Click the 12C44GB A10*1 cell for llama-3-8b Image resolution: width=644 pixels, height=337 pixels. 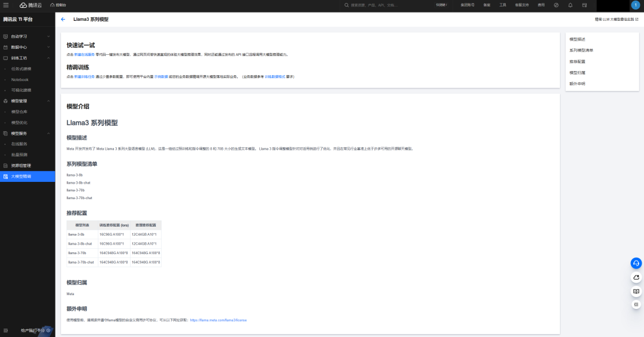(146, 234)
